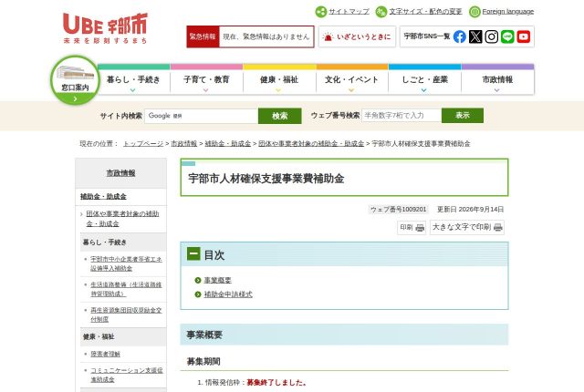Click the 更新日 2026年9月14日 text
Image resolution: width=584 pixels, height=392 pixels.
click(x=471, y=210)
